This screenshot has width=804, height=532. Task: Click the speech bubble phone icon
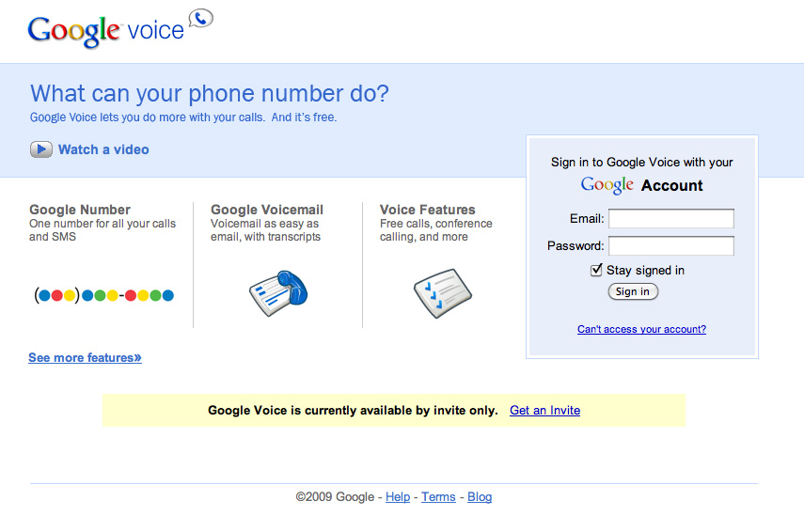[201, 17]
